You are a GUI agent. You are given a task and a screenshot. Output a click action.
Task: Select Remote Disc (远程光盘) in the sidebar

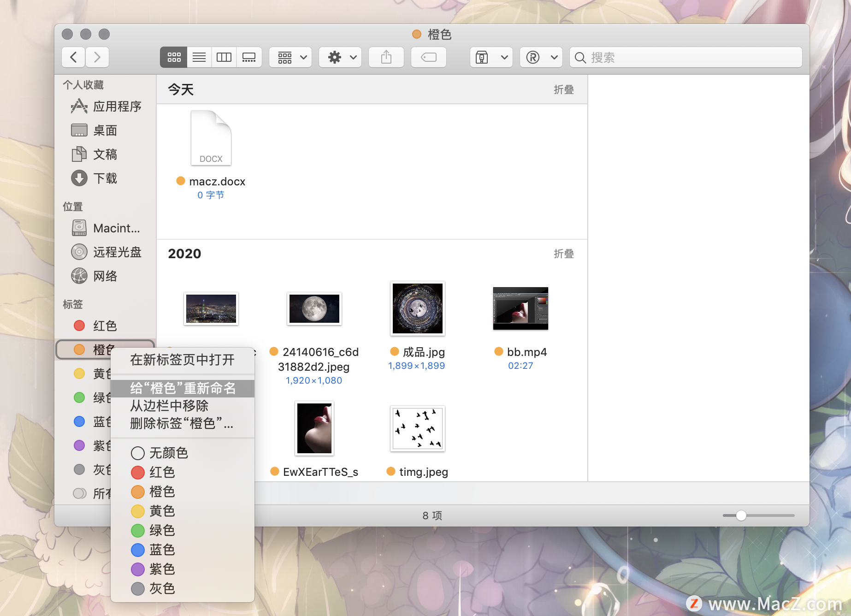coord(106,252)
